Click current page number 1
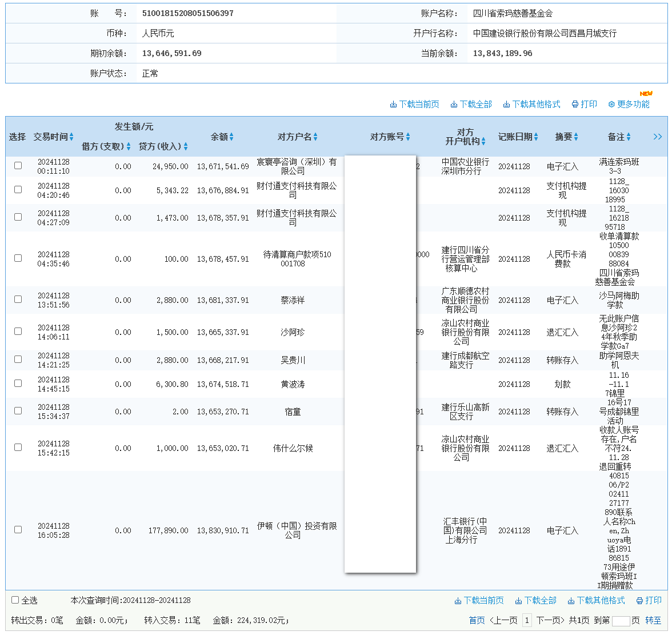This screenshot has height=635, width=672. click(x=527, y=620)
